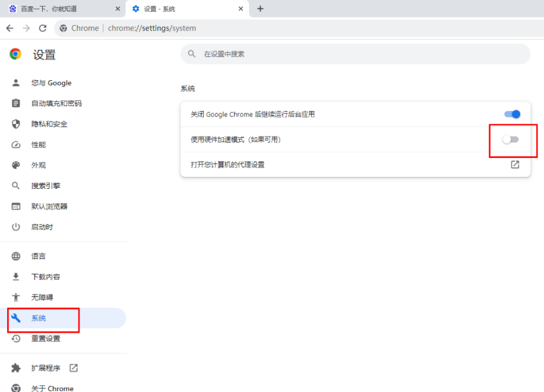Click the person icon for 您与 Google
This screenshot has width=544, height=392.
tap(16, 83)
